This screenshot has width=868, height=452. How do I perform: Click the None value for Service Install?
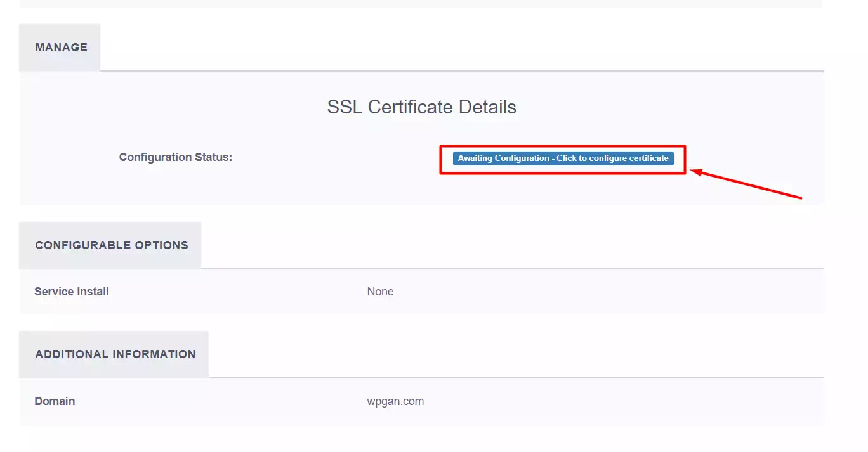click(380, 292)
